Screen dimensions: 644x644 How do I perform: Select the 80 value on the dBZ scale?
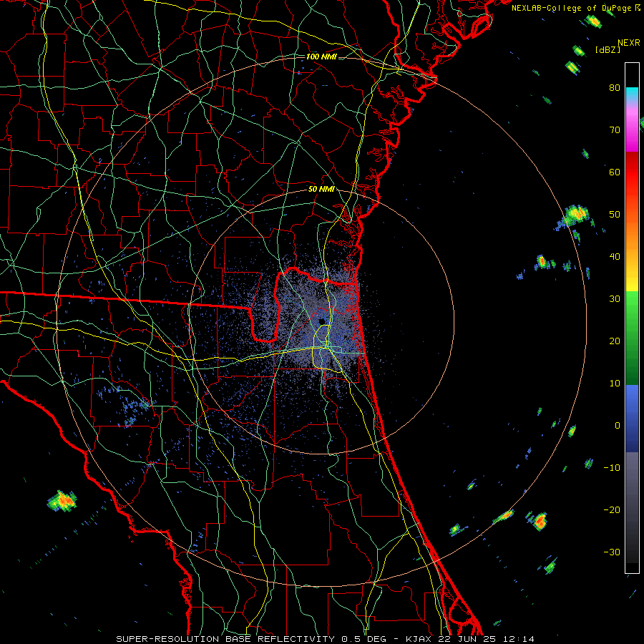(x=615, y=87)
